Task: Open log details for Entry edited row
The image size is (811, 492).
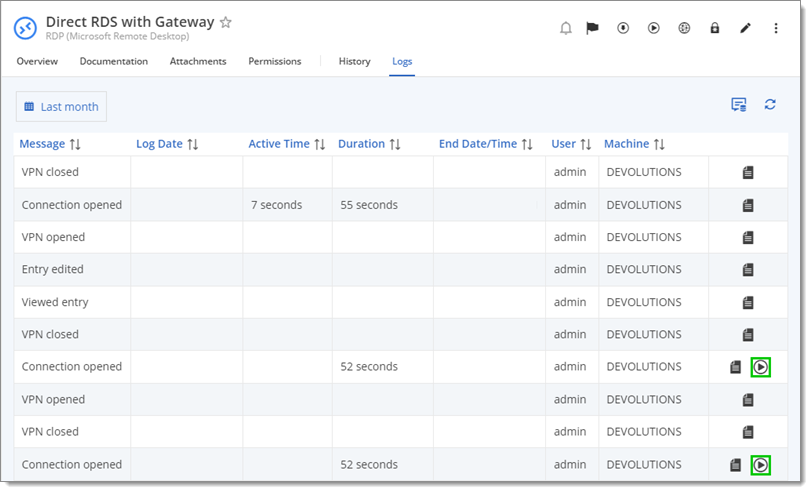Action: [748, 270]
